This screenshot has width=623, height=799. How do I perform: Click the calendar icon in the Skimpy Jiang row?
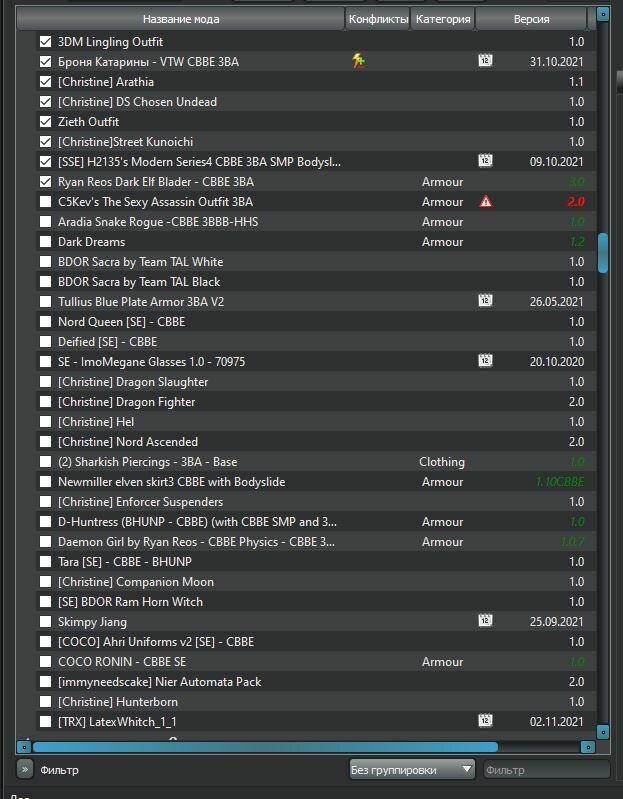485,621
